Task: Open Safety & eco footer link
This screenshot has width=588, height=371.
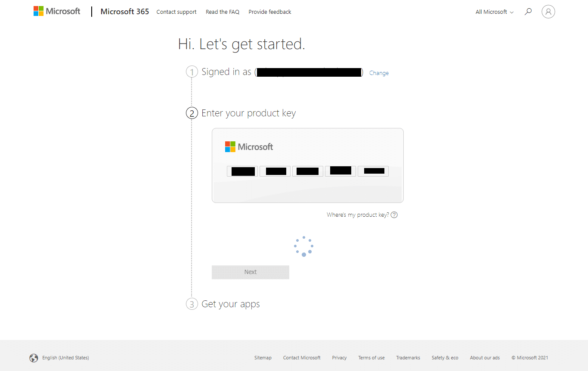Action: (x=445, y=358)
